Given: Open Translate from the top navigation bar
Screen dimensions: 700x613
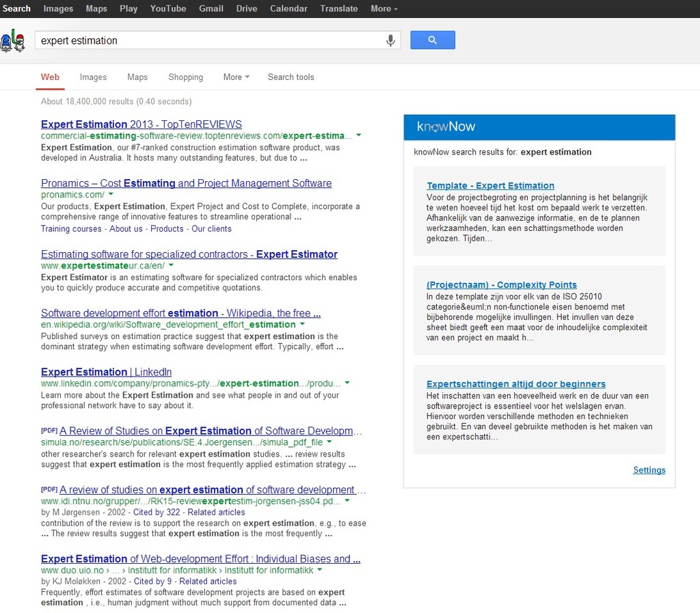Looking at the screenshot, I should [x=339, y=8].
